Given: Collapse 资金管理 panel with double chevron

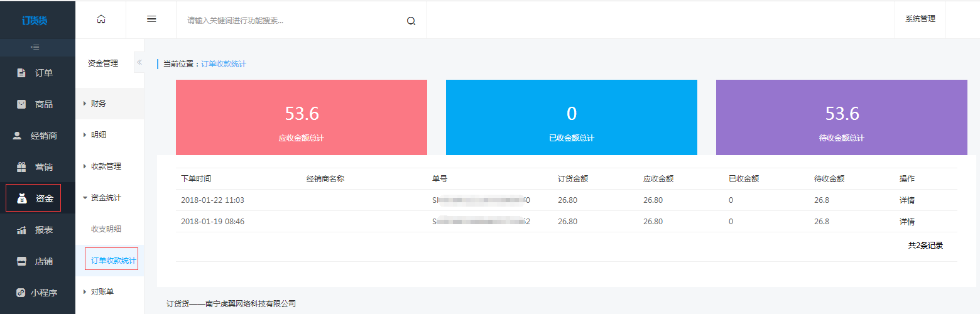Looking at the screenshot, I should coord(139,62).
